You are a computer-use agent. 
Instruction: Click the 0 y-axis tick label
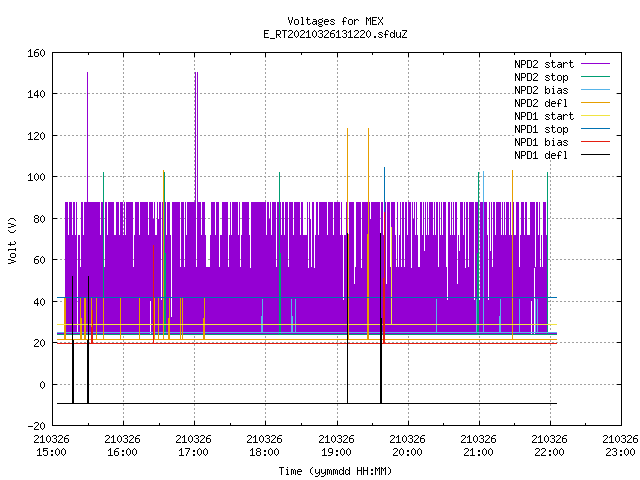[42, 385]
